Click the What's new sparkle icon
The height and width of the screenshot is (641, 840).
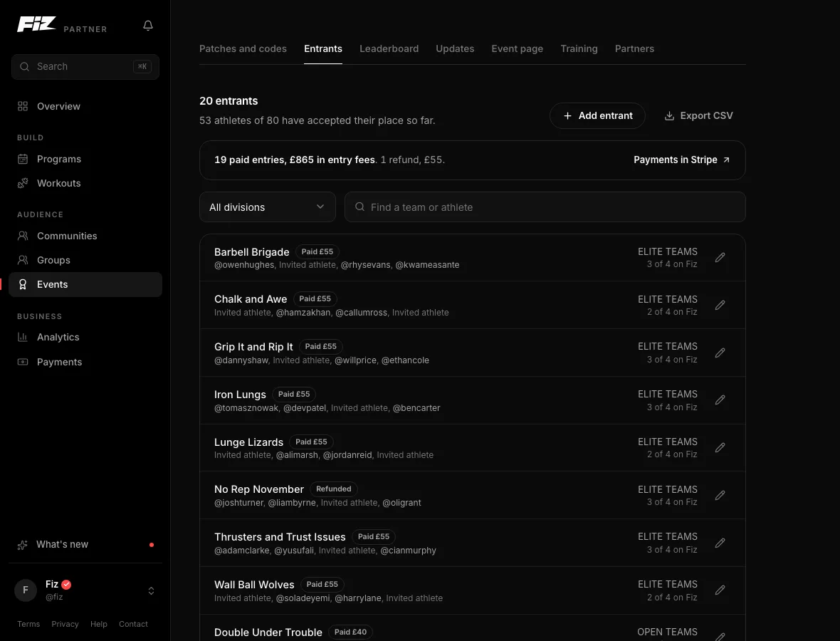click(23, 545)
